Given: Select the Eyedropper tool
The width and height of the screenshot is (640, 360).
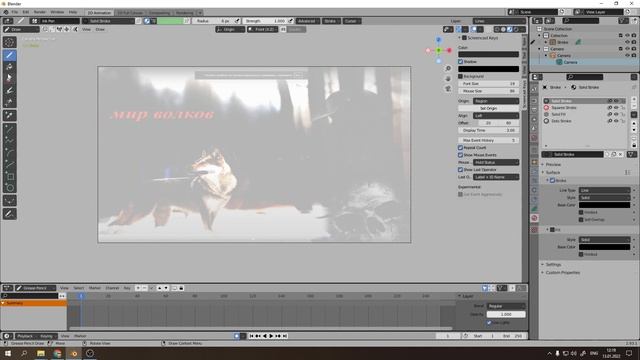Looking at the screenshot, I should [x=9, y=115].
